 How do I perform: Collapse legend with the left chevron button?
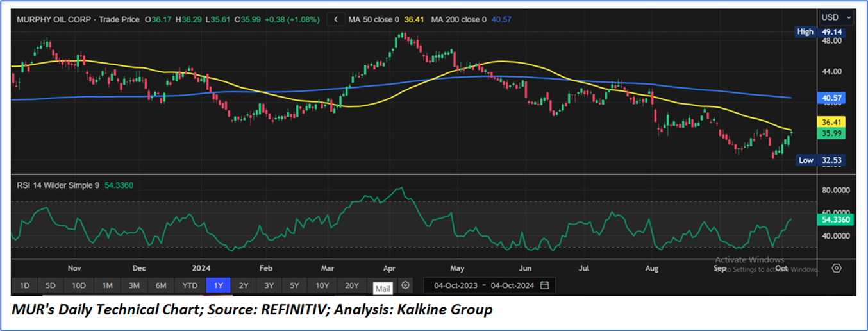[336, 19]
